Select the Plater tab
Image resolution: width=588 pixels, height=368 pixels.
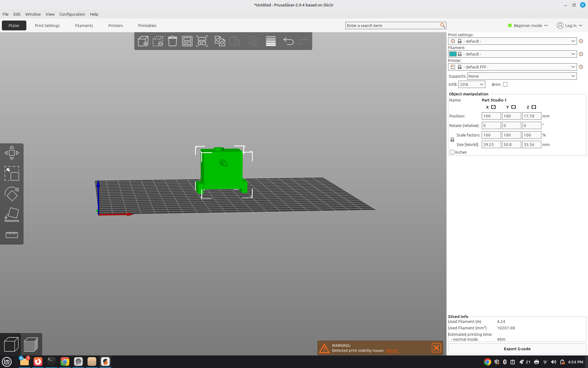tap(14, 25)
